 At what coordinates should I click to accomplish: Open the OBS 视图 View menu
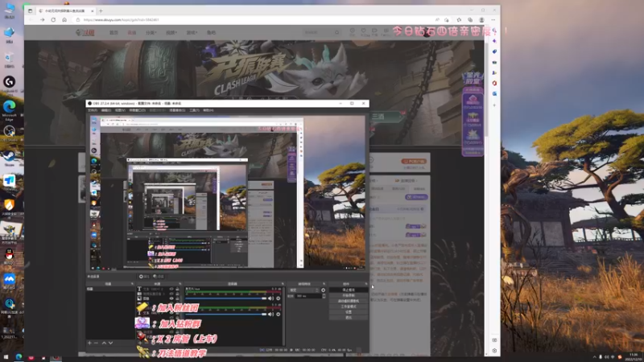pyautogui.click(x=120, y=110)
